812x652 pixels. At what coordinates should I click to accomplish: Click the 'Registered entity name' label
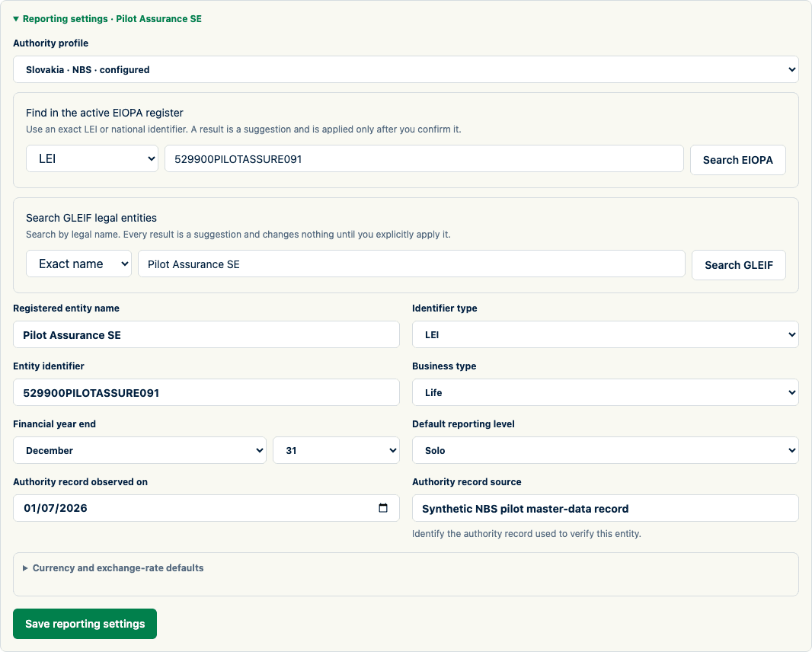point(66,308)
